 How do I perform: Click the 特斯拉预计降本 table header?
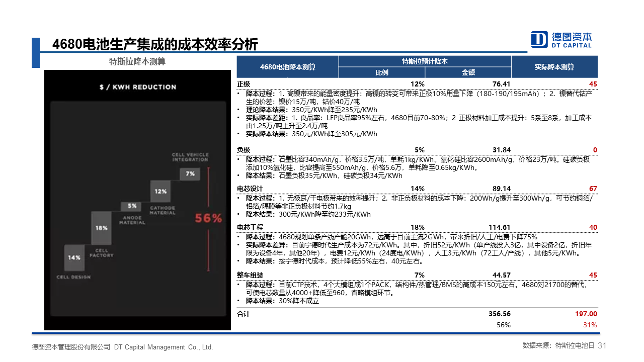point(425,61)
